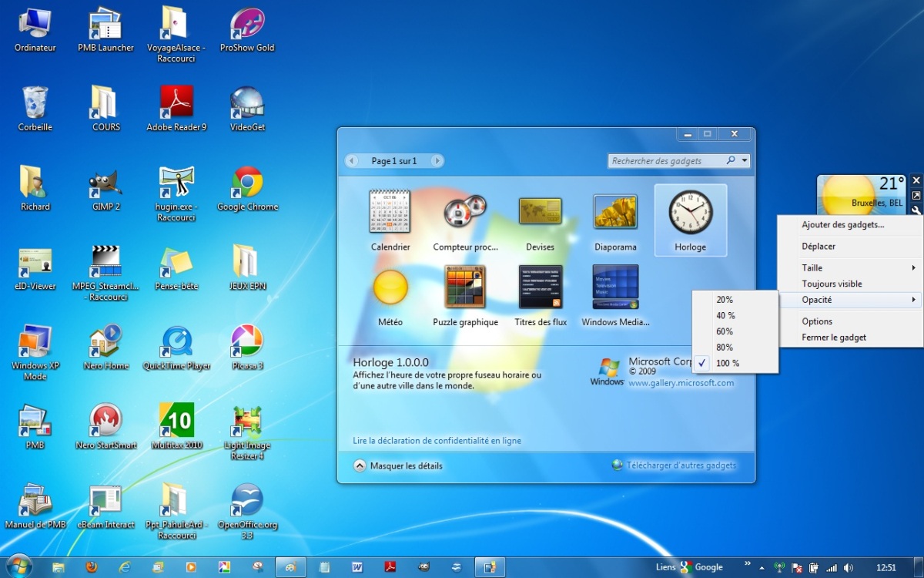Select the Diaporama slideshow gadget
Image resolution: width=924 pixels, height=578 pixels.
615,220
